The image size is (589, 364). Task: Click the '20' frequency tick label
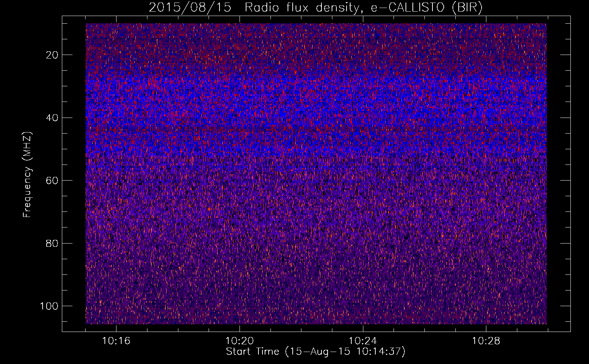[x=52, y=55]
